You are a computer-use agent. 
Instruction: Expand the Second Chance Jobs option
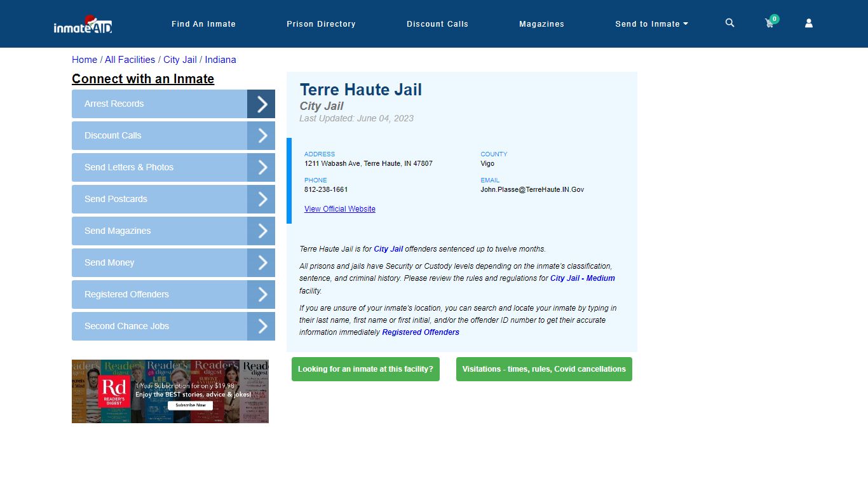pos(261,326)
